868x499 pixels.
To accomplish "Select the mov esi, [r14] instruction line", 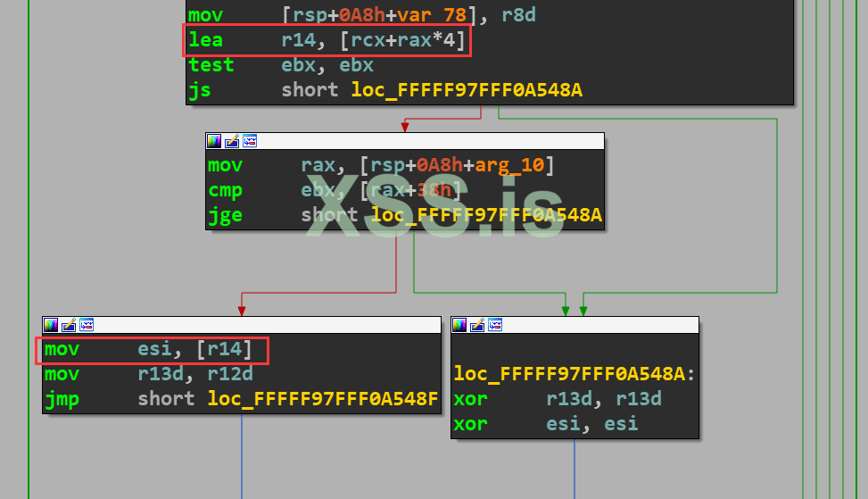I will pyautogui.click(x=148, y=349).
